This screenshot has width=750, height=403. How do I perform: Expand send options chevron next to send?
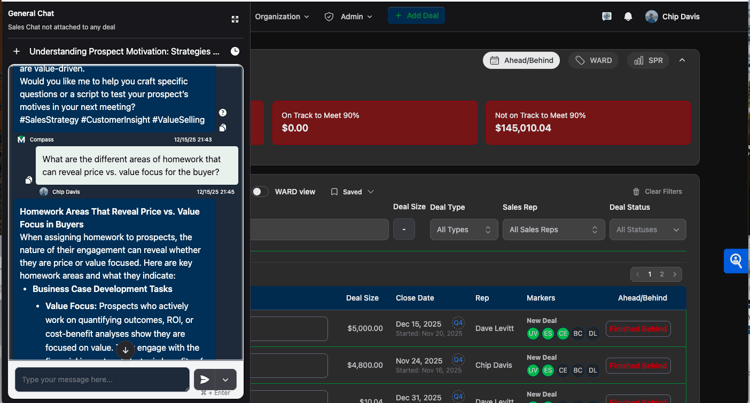point(226,379)
